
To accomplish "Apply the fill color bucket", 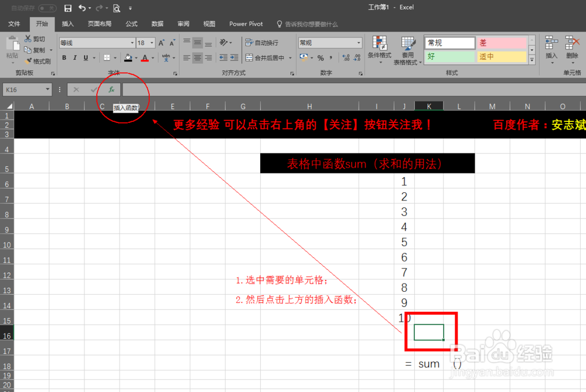I will click(x=128, y=57).
